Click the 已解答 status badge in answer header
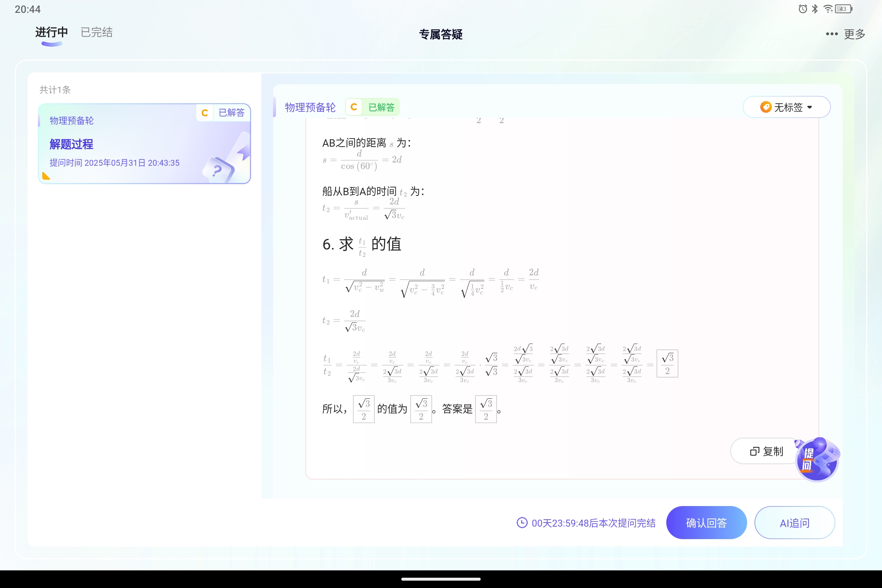Screen dimensions: 882x588 (x=372, y=107)
